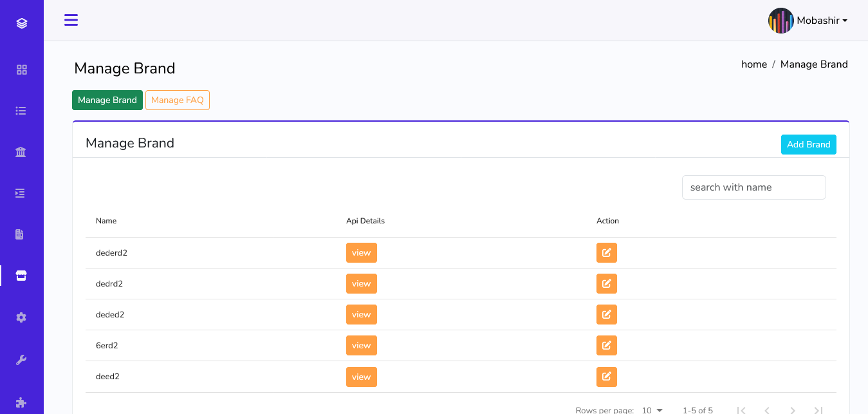Edit the deed2 brand entry
Image resolution: width=868 pixels, height=414 pixels.
tap(606, 377)
